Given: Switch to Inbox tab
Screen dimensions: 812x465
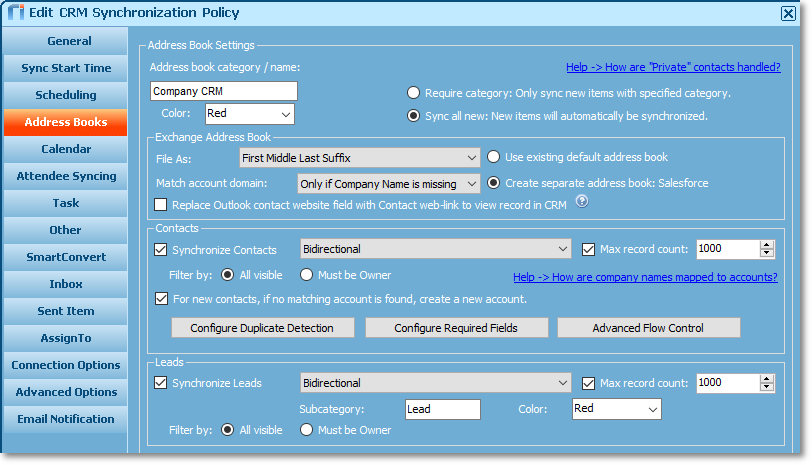Looking at the screenshot, I should pos(66,284).
